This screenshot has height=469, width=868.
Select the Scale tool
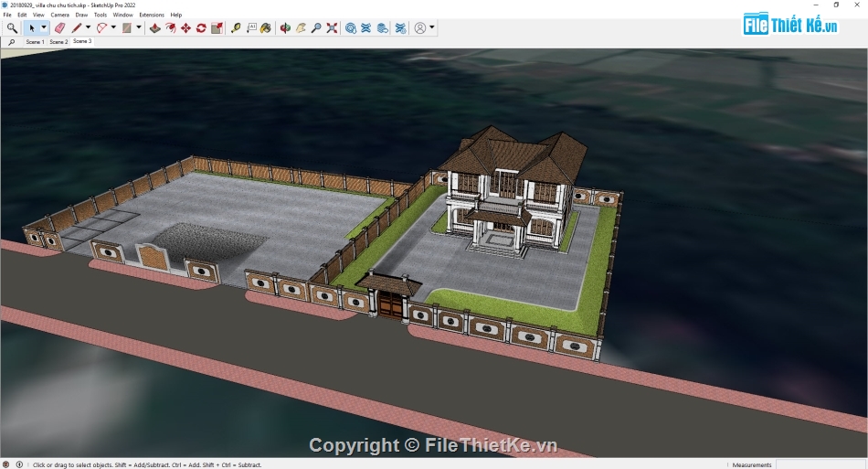[217, 27]
